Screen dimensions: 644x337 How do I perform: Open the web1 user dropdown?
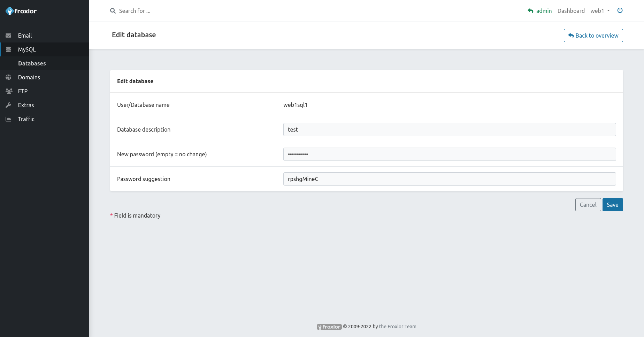click(600, 11)
